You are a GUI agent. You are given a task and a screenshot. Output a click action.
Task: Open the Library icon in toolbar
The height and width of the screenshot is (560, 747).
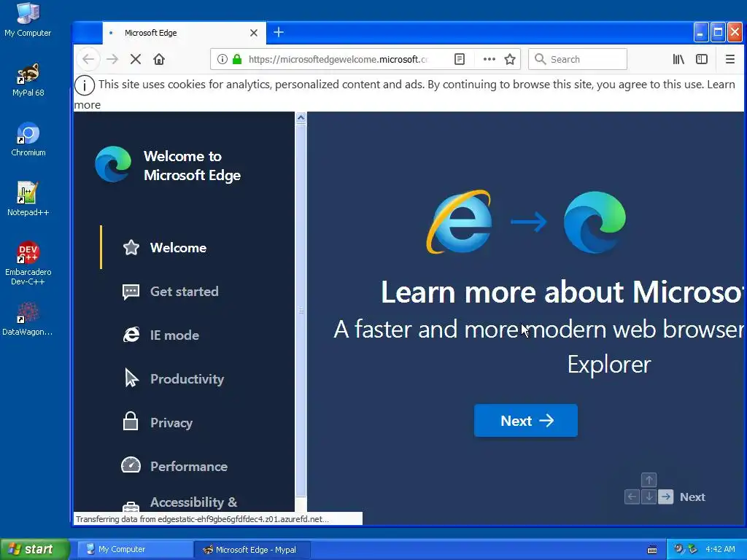coord(678,59)
